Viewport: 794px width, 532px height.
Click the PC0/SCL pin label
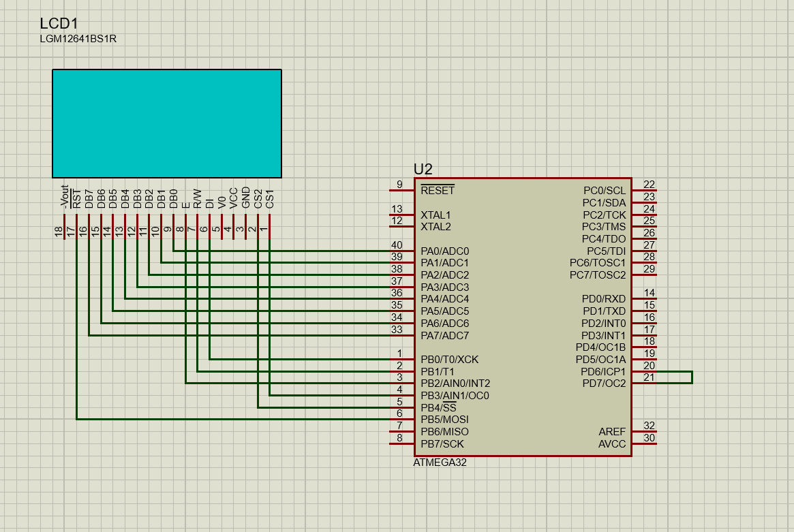[605, 190]
